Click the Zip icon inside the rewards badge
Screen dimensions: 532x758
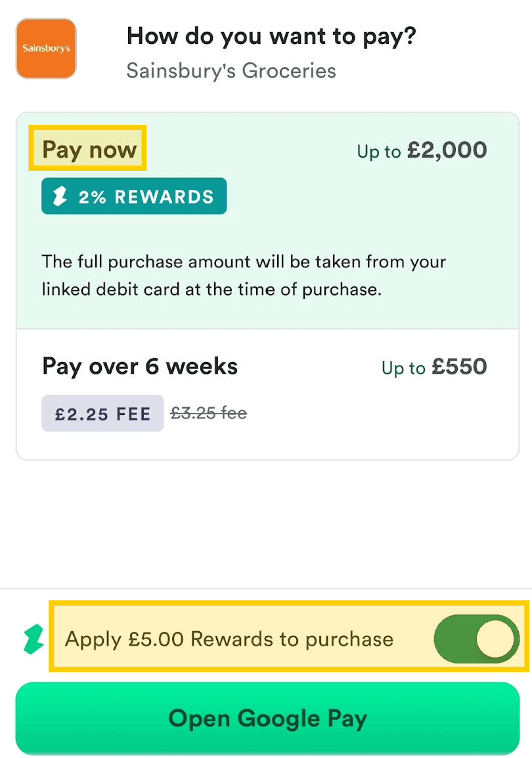click(x=60, y=196)
